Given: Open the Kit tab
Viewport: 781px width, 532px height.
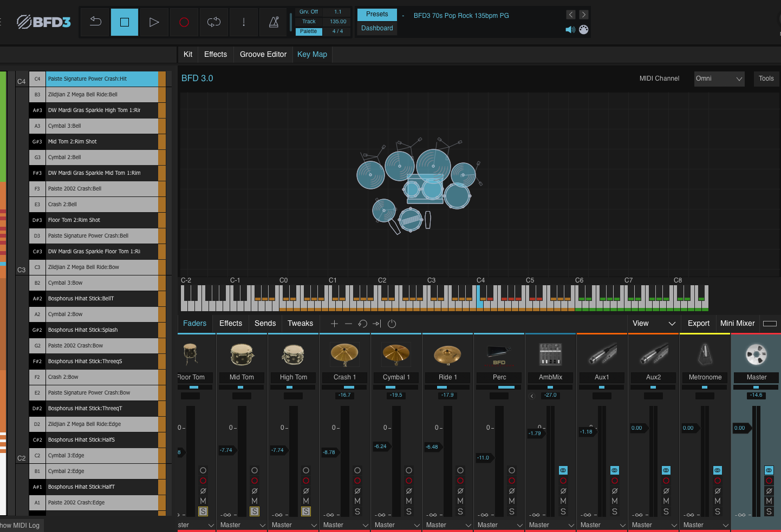Looking at the screenshot, I should (188, 54).
